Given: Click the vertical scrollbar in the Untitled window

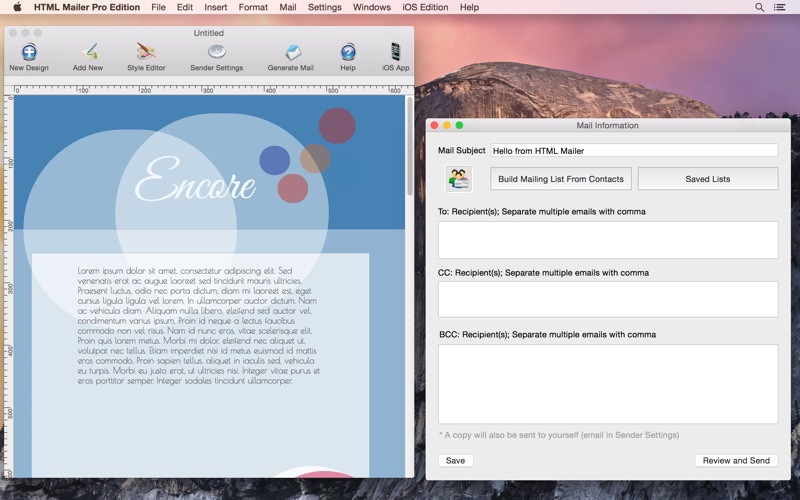Looking at the screenshot, I should [410, 145].
